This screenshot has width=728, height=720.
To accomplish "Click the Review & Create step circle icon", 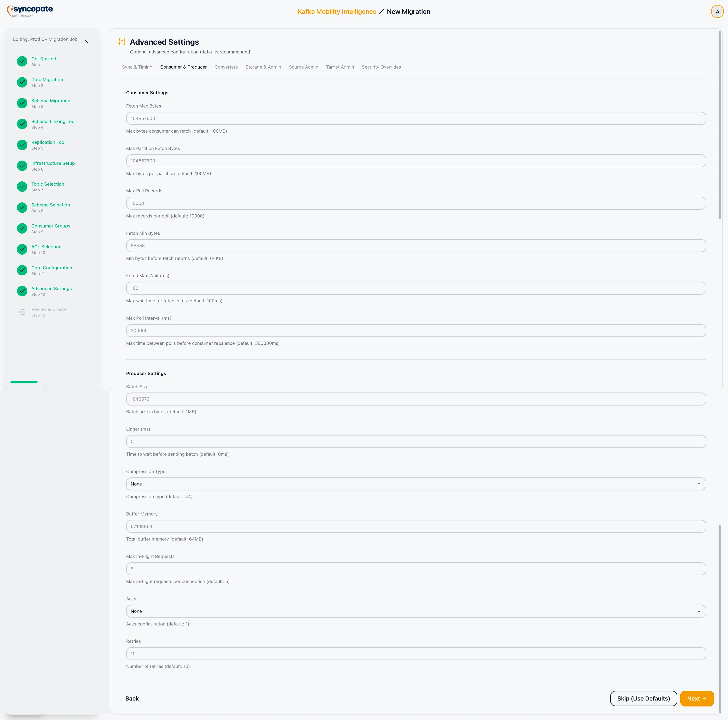I will click(x=22, y=312).
